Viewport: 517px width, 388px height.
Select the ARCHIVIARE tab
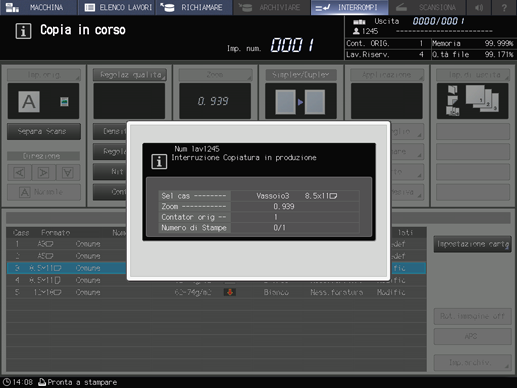[x=272, y=7]
